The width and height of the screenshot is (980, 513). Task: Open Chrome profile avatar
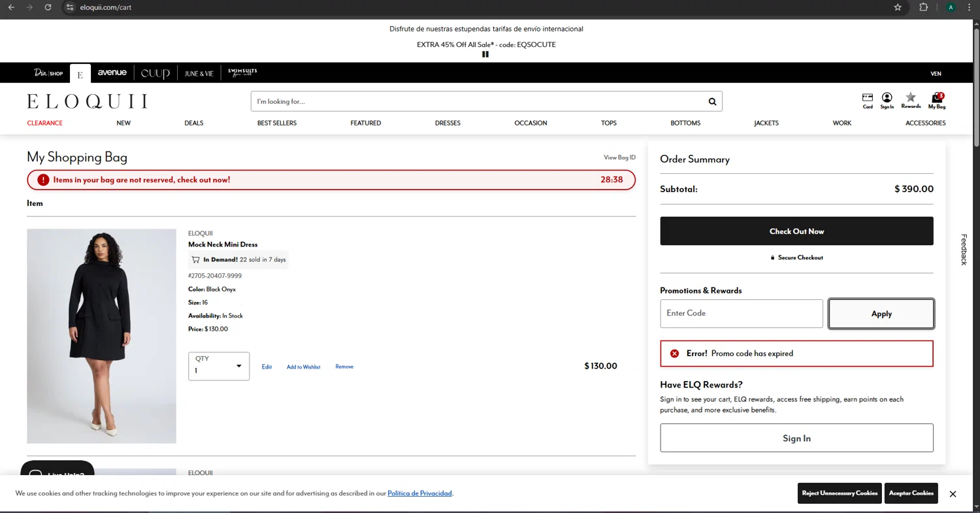click(950, 7)
